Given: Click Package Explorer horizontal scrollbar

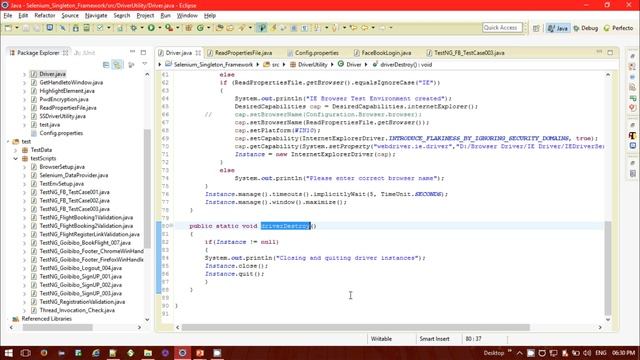Looking at the screenshot, I should (x=58, y=327).
